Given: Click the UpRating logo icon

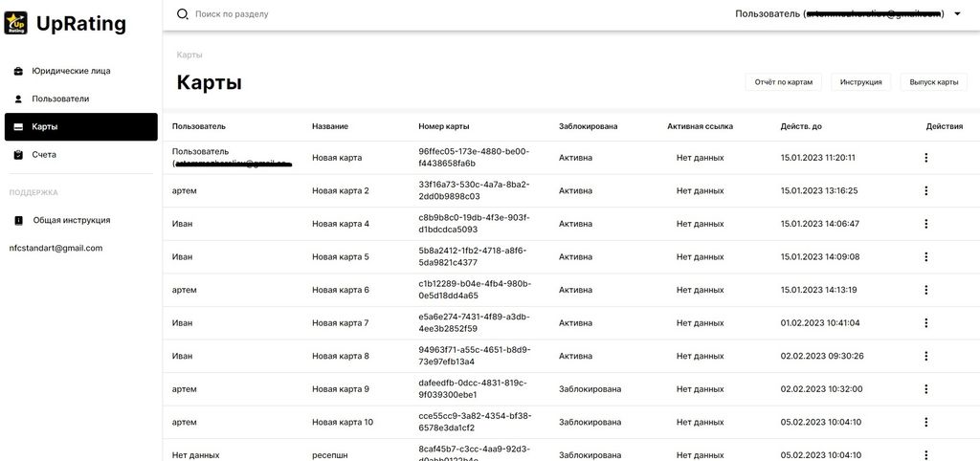Looking at the screenshot, I should pos(15,23).
